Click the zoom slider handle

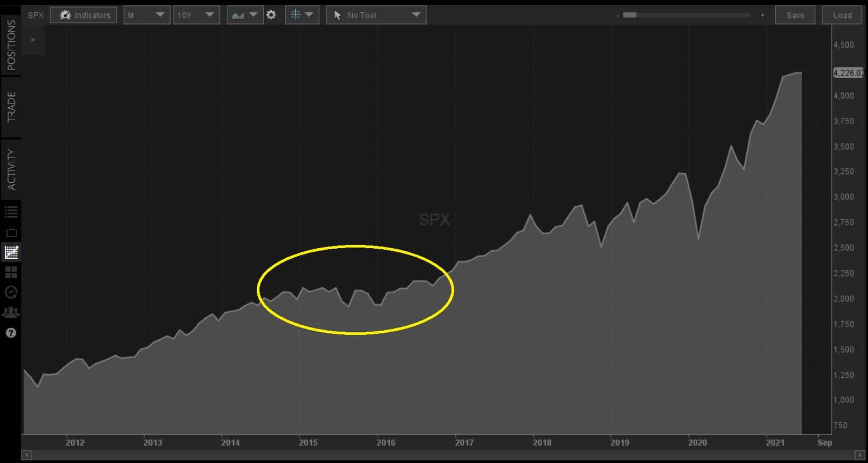click(x=630, y=15)
